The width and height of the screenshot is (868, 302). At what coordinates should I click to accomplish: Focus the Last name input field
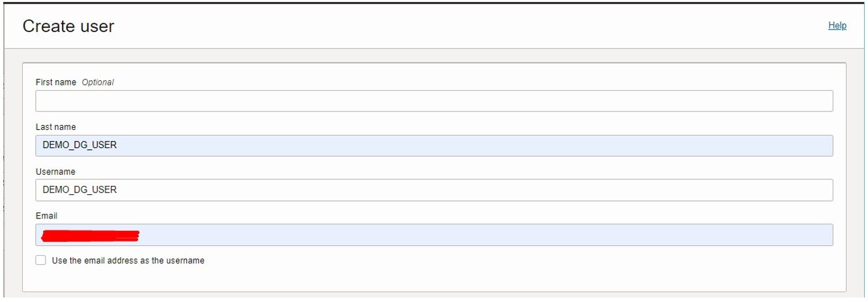coord(434,145)
